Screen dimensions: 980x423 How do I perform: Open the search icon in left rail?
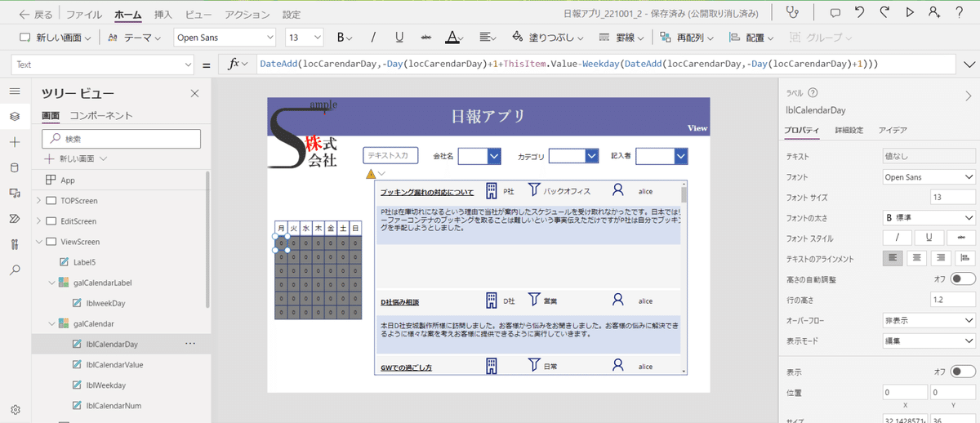(x=15, y=269)
